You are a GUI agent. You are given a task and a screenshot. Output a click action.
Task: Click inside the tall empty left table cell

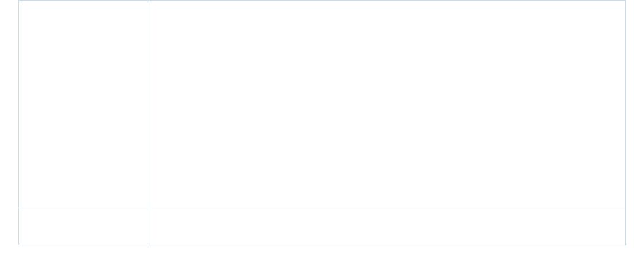coord(83,105)
